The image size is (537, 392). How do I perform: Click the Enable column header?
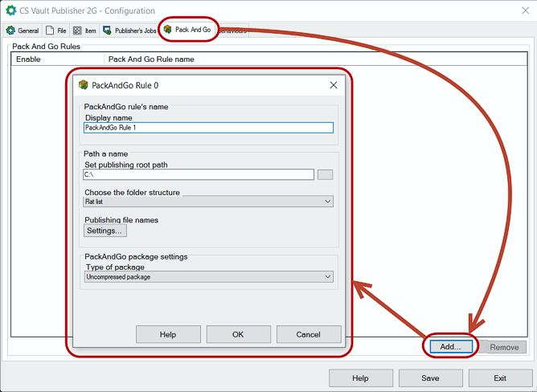(58, 59)
